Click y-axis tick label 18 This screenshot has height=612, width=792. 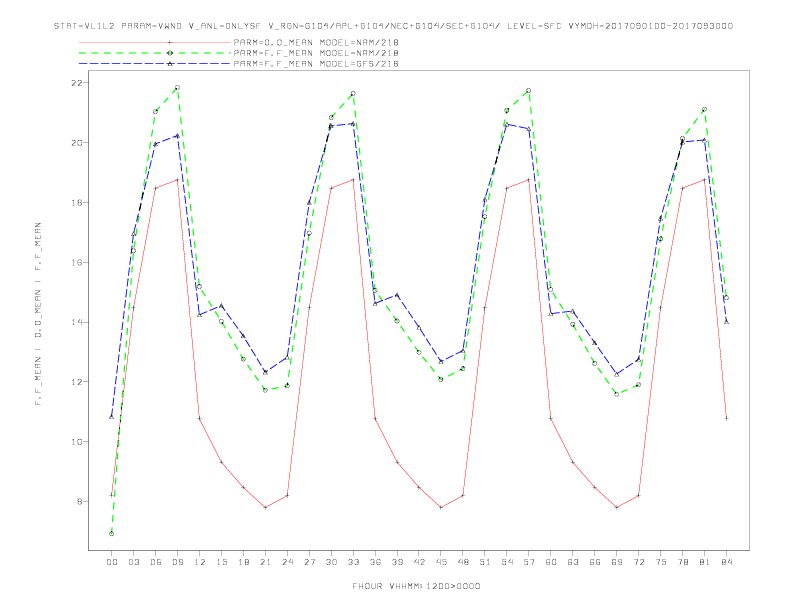point(77,202)
